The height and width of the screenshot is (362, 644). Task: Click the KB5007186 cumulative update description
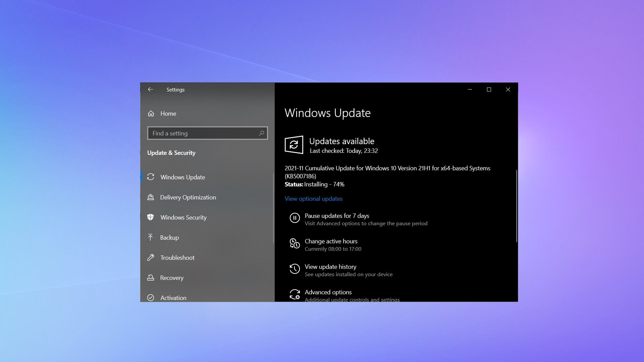387,172
